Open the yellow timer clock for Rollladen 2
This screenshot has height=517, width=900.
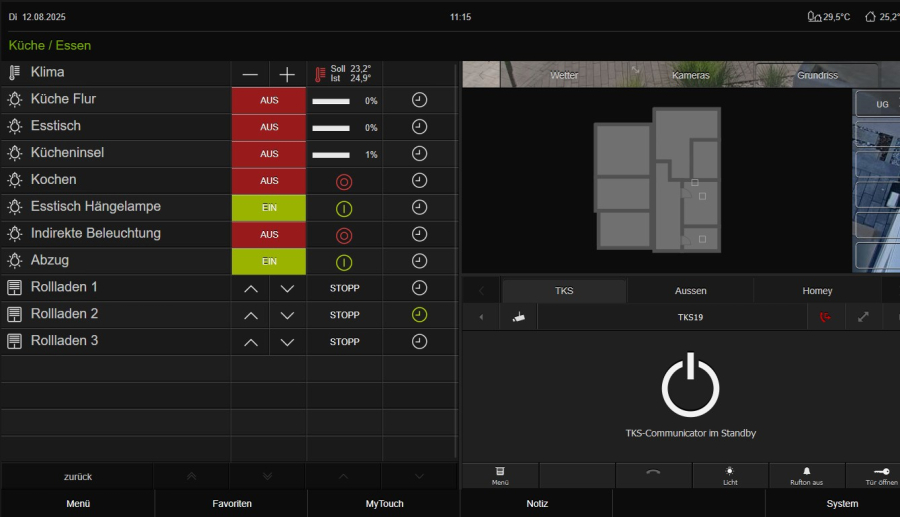(420, 314)
